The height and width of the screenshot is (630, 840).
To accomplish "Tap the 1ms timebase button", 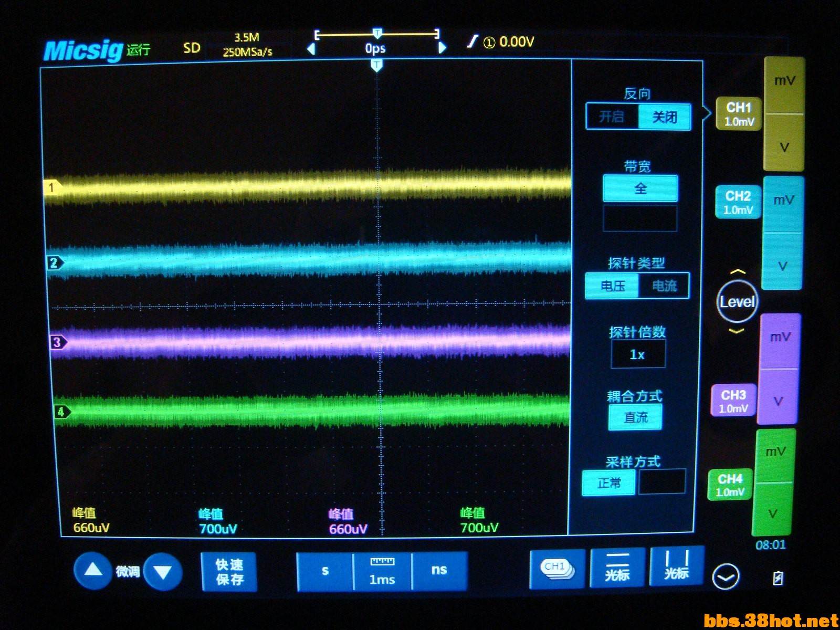I will tap(382, 571).
